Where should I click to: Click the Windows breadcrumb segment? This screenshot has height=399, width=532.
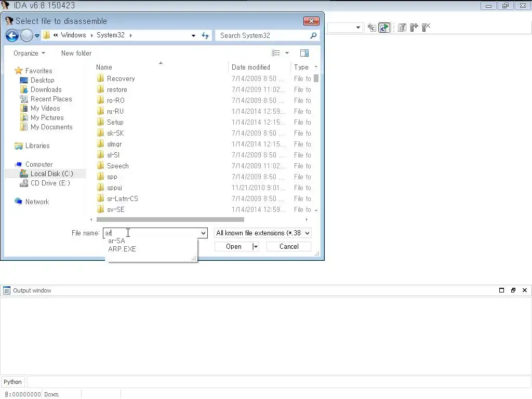73,35
